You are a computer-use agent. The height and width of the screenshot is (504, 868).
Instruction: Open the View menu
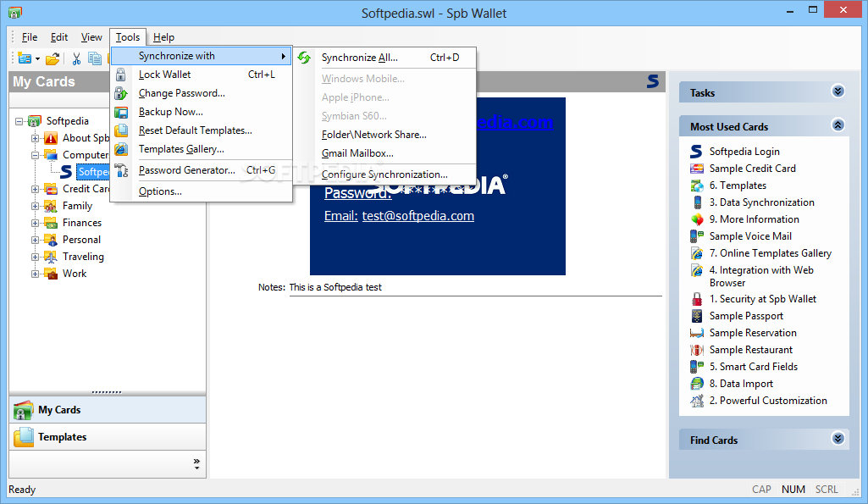(91, 37)
